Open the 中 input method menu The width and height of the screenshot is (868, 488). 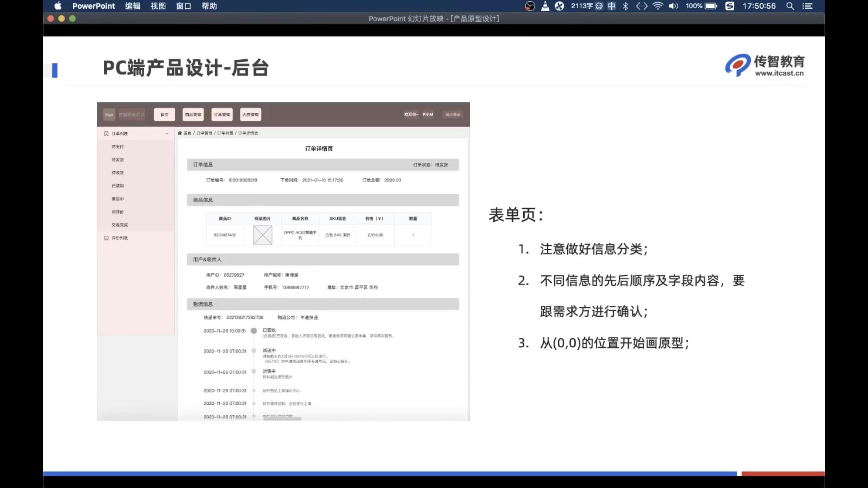coord(612,6)
